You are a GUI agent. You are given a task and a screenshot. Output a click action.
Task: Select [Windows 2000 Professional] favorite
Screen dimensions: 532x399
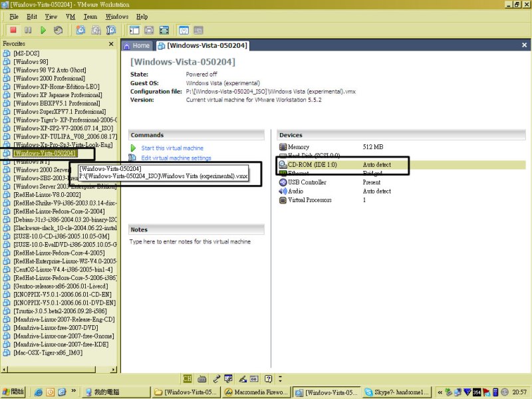point(49,78)
